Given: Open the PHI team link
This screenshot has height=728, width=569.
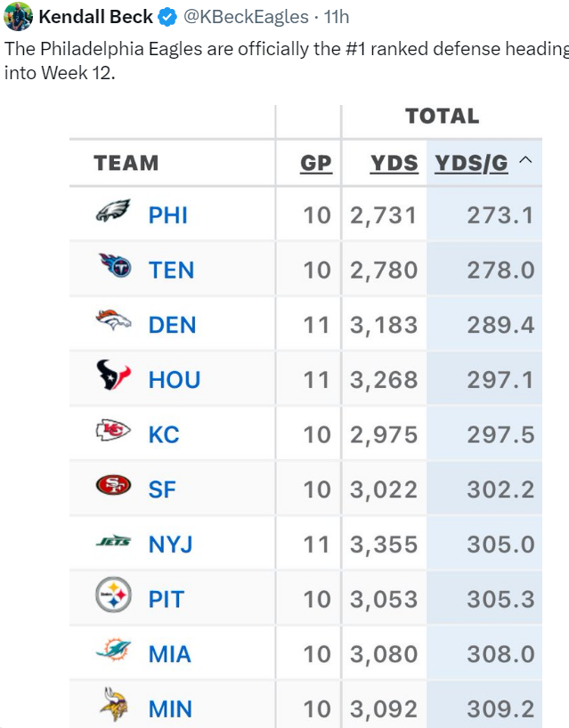Looking at the screenshot, I should pyautogui.click(x=167, y=214).
